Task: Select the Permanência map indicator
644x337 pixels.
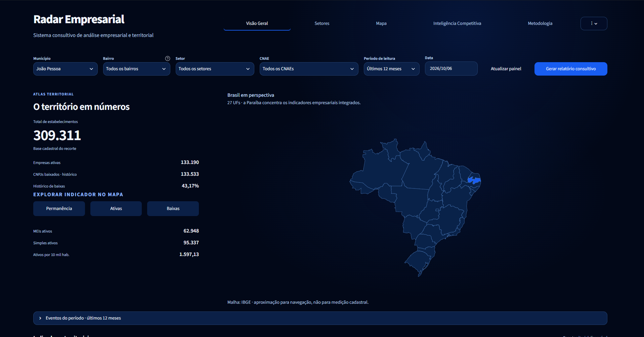Action: pyautogui.click(x=59, y=209)
